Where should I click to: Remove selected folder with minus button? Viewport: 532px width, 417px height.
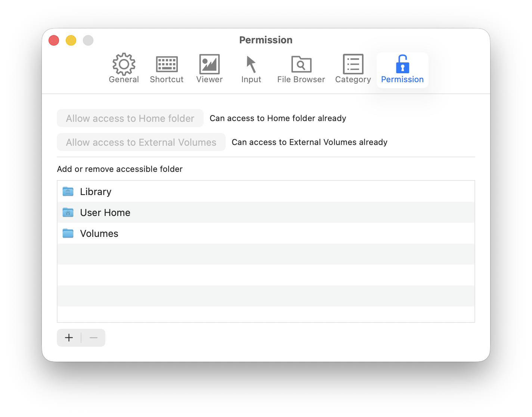[93, 338]
